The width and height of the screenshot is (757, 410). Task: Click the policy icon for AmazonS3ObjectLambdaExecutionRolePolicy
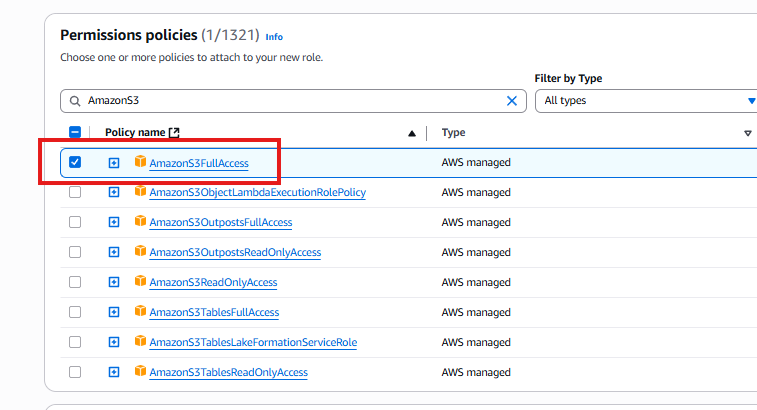coord(140,191)
